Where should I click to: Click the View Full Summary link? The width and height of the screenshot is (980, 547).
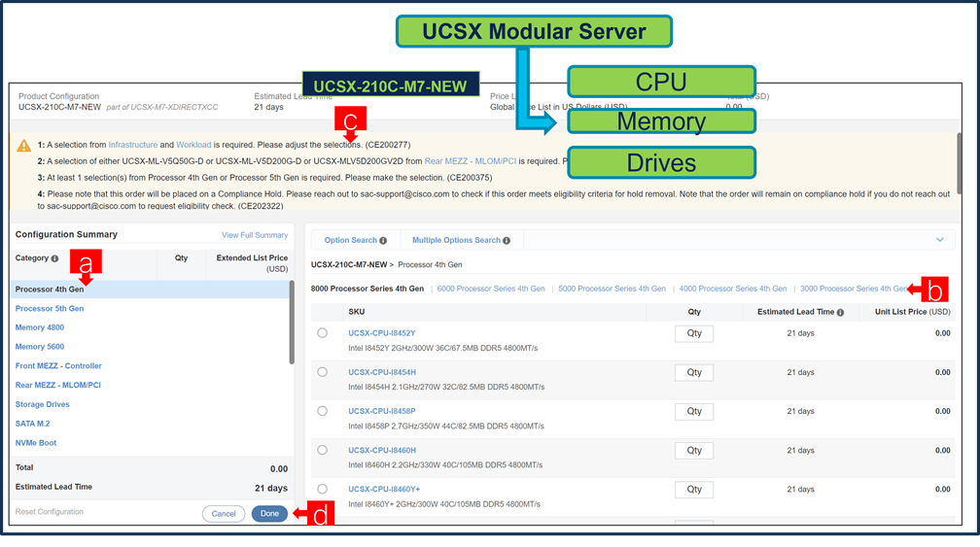[x=255, y=235]
